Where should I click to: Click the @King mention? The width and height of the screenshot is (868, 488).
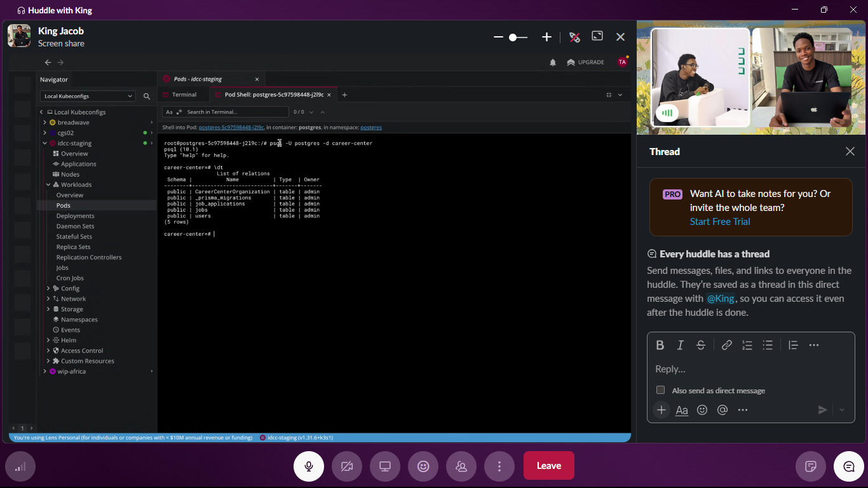pos(721,299)
